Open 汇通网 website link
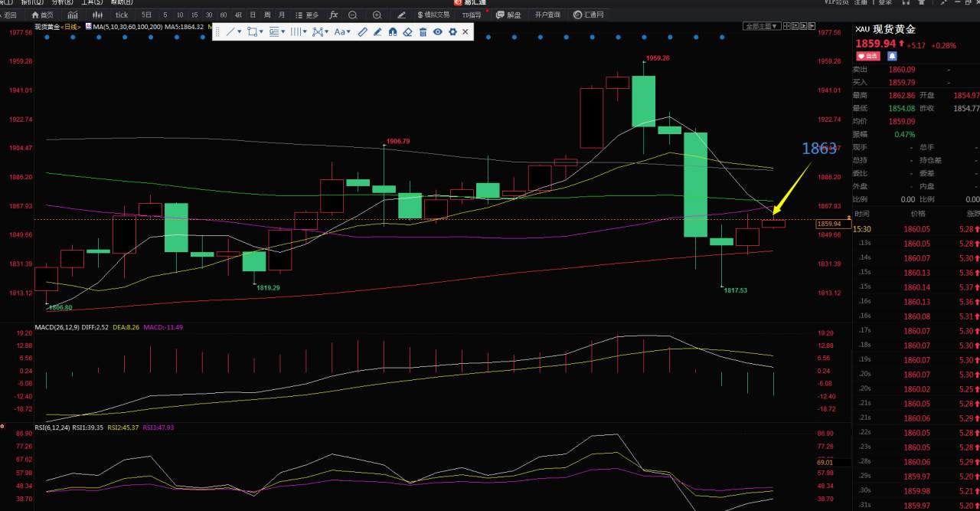 pyautogui.click(x=588, y=15)
